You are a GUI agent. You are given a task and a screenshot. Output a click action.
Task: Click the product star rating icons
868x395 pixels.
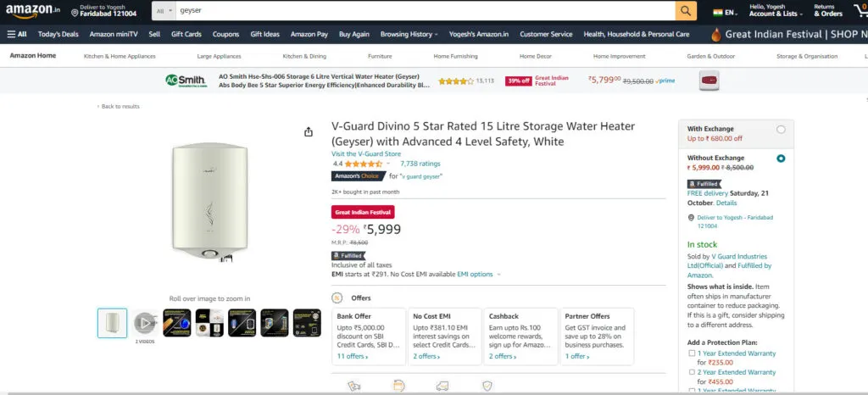point(364,164)
